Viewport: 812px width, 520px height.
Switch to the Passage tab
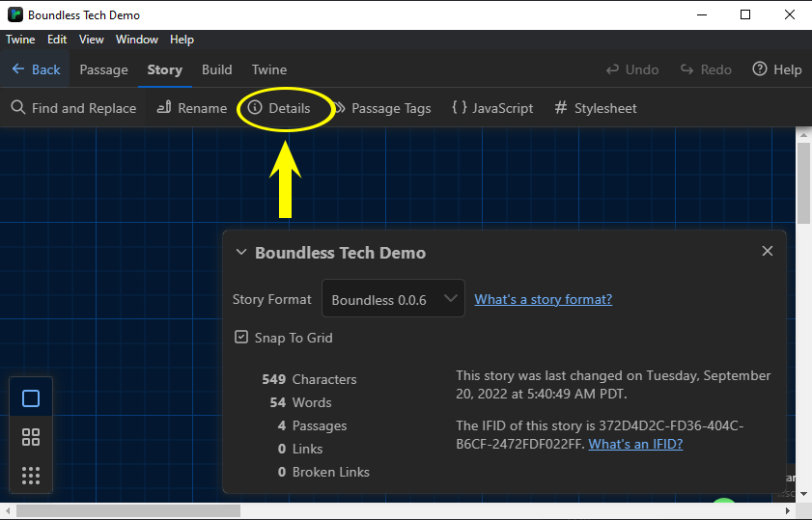click(103, 69)
